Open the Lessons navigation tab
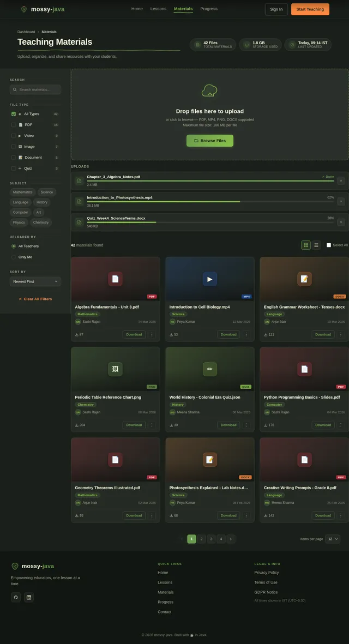This screenshot has width=349, height=644. pyautogui.click(x=158, y=9)
